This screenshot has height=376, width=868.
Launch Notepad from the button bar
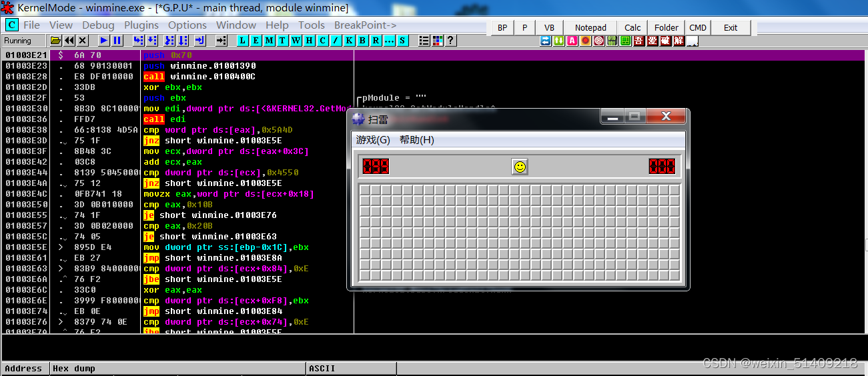point(590,27)
